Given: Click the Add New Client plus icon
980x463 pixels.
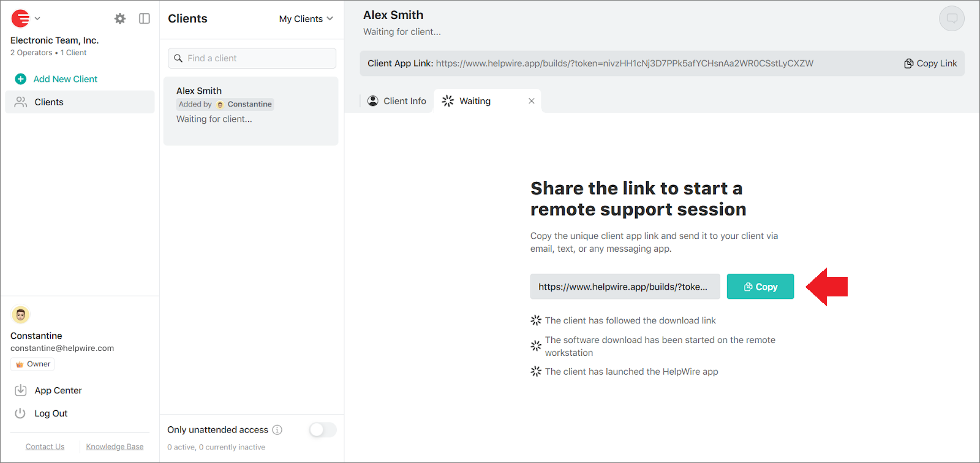Looking at the screenshot, I should tap(20, 79).
